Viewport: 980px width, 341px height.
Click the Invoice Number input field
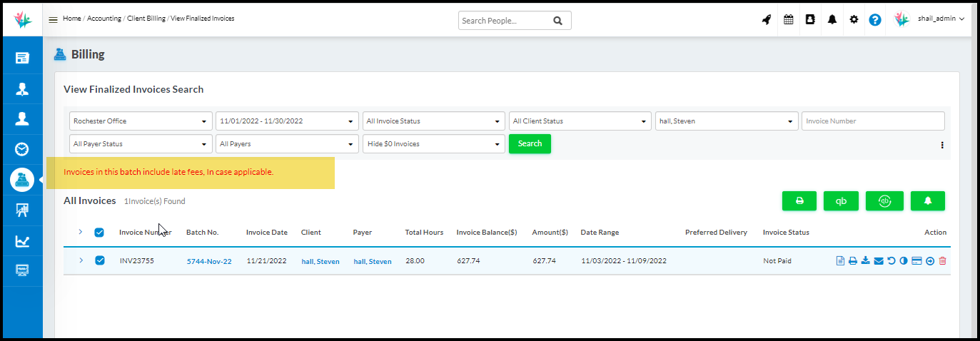tap(873, 121)
